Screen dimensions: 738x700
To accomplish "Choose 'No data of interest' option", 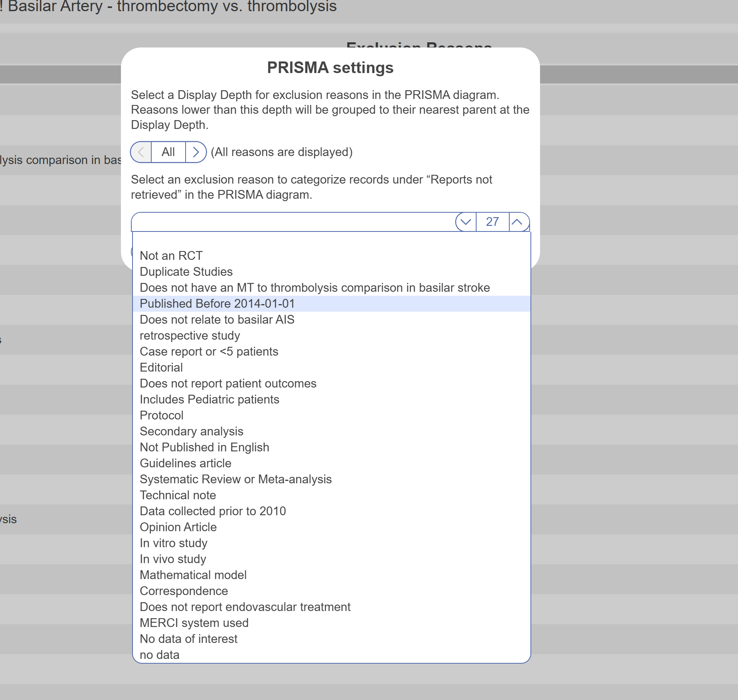I will point(188,639).
